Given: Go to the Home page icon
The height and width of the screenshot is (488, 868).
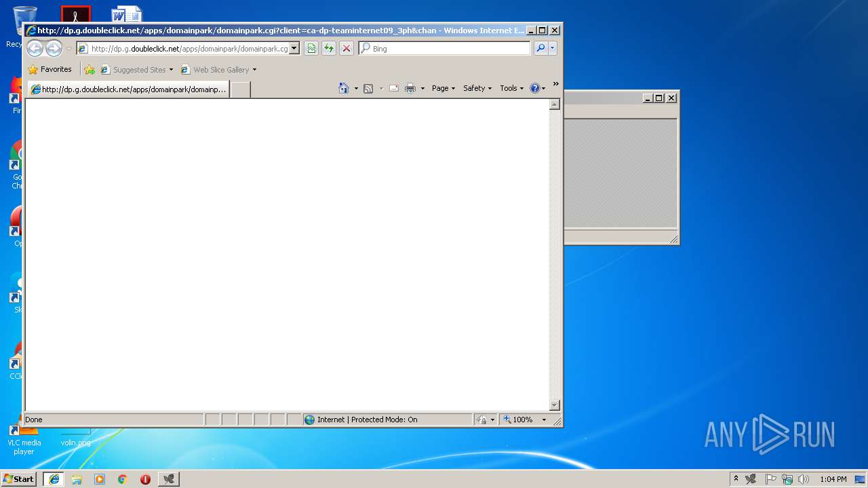Looking at the screenshot, I should (344, 88).
